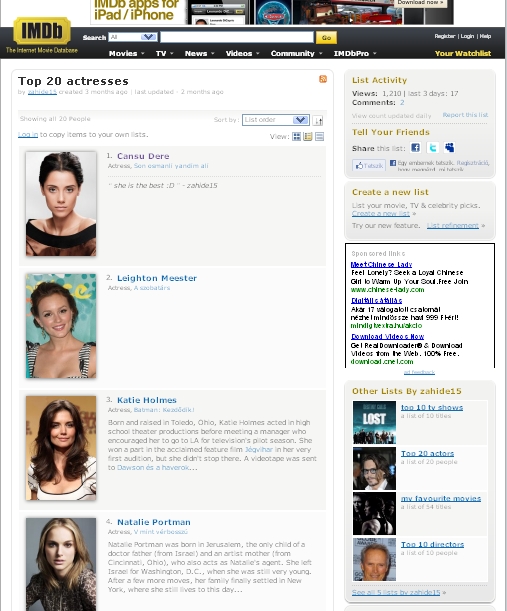Open the Sort by List order dropdown
Viewport: 507px width, 611px height.
click(x=276, y=120)
